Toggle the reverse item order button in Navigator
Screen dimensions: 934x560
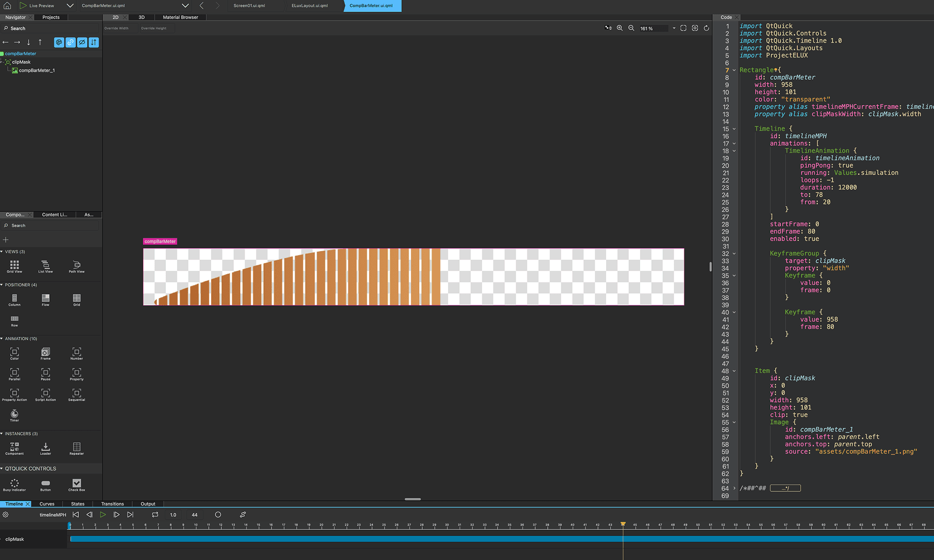(94, 42)
